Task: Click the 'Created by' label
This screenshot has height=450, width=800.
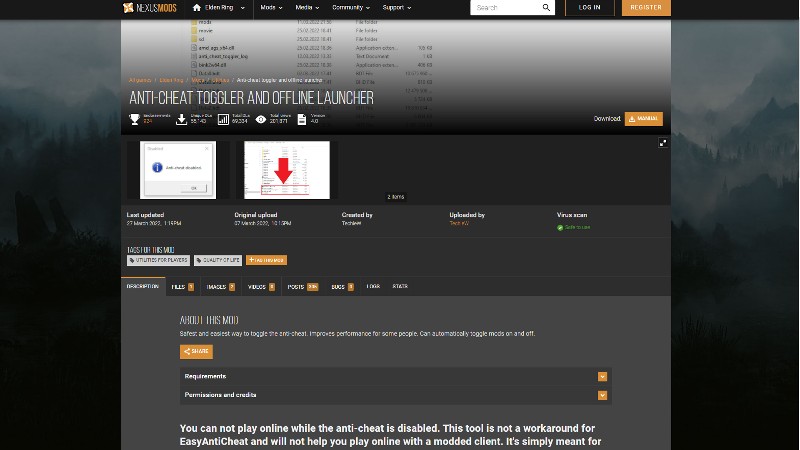Action: click(357, 215)
